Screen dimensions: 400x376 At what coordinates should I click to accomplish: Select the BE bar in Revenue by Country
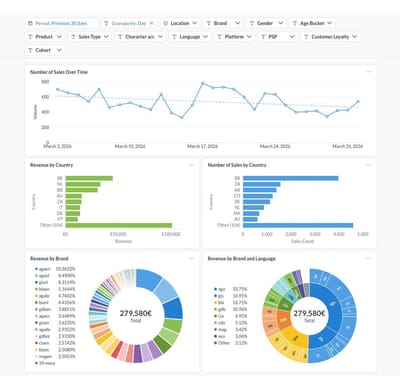(x=89, y=178)
